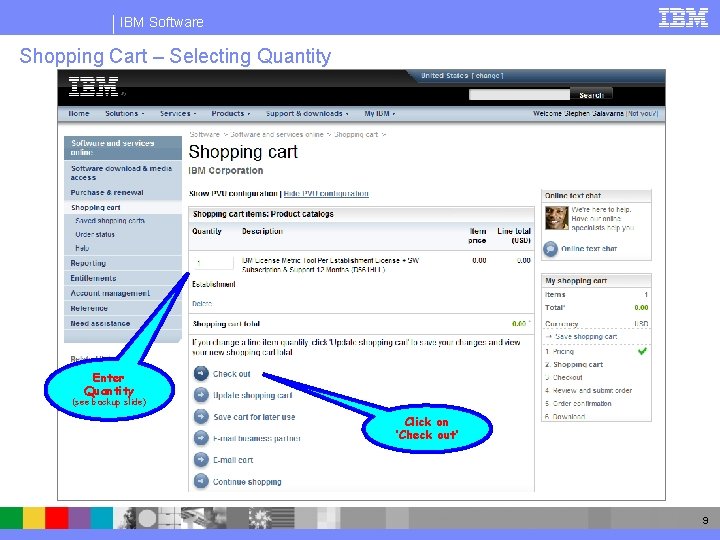Click the 'Not you?' link
This screenshot has width=720, height=540.
642,113
